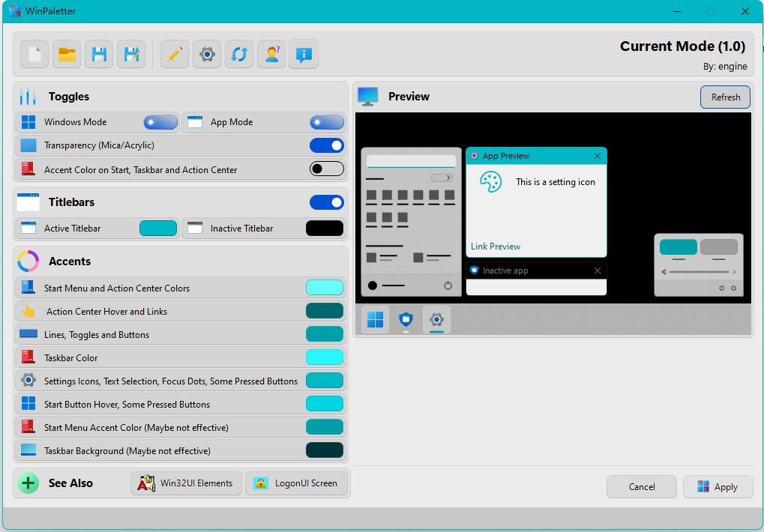Click the New blank file toolbar icon
Image resolution: width=764 pixels, height=532 pixels.
coord(34,54)
